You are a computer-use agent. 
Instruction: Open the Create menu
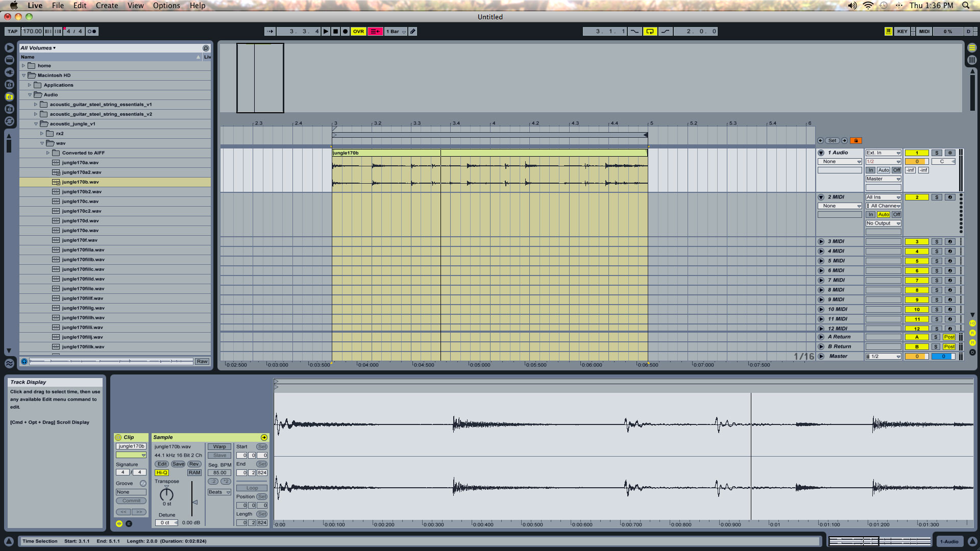[x=107, y=6]
